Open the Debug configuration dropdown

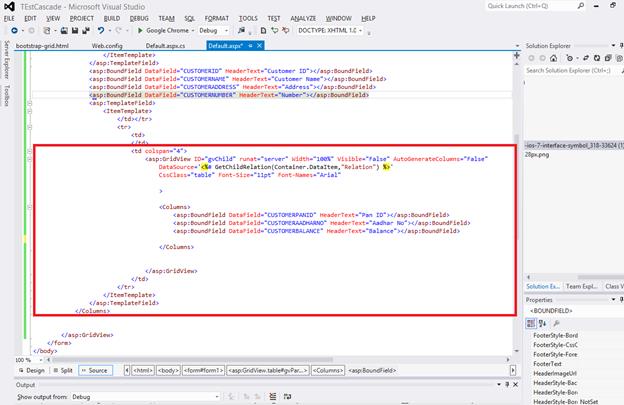(x=213, y=31)
